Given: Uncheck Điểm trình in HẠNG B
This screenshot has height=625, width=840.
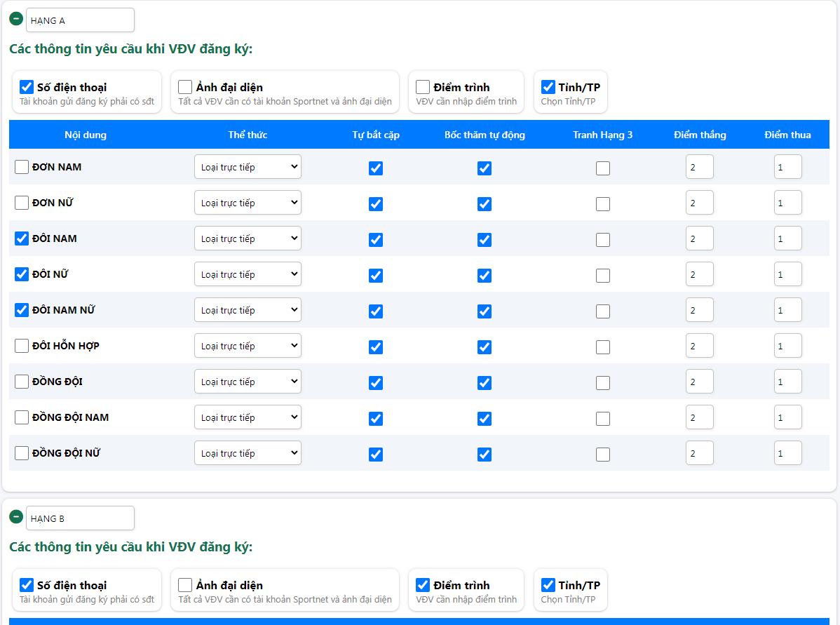Looking at the screenshot, I should pos(423,585).
